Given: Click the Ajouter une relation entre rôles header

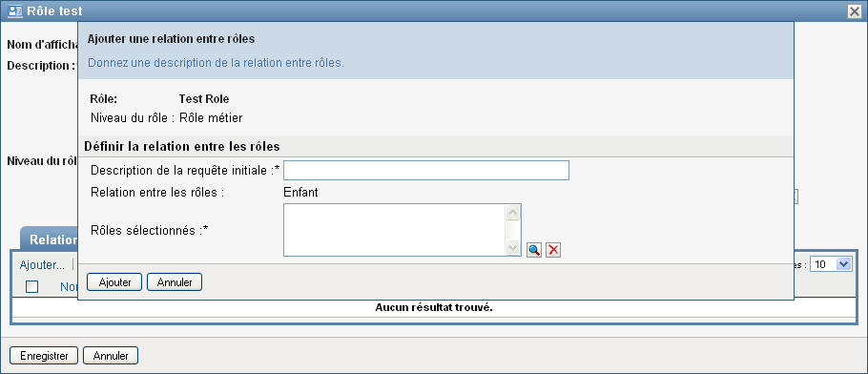Looking at the screenshot, I should click(171, 39).
